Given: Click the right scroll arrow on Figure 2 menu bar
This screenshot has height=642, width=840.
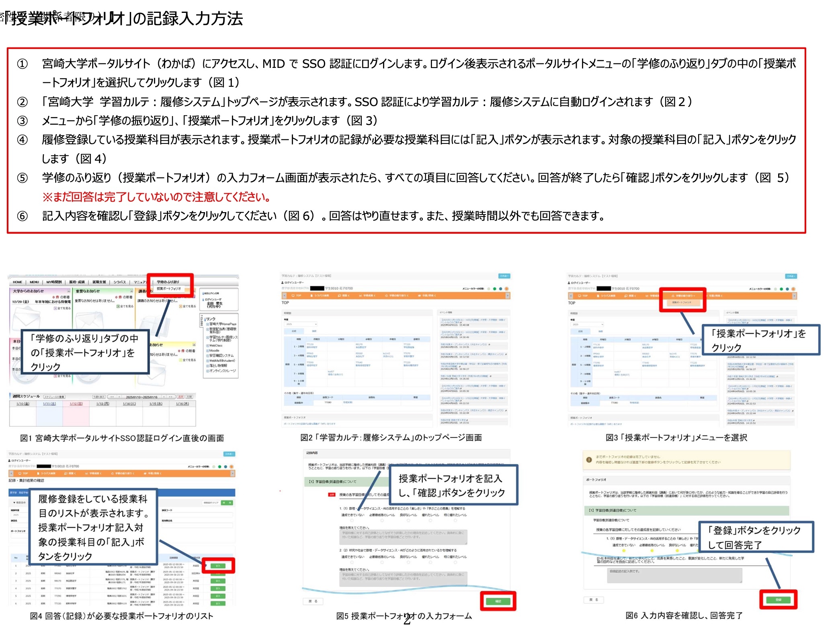Looking at the screenshot, I should click(508, 296).
